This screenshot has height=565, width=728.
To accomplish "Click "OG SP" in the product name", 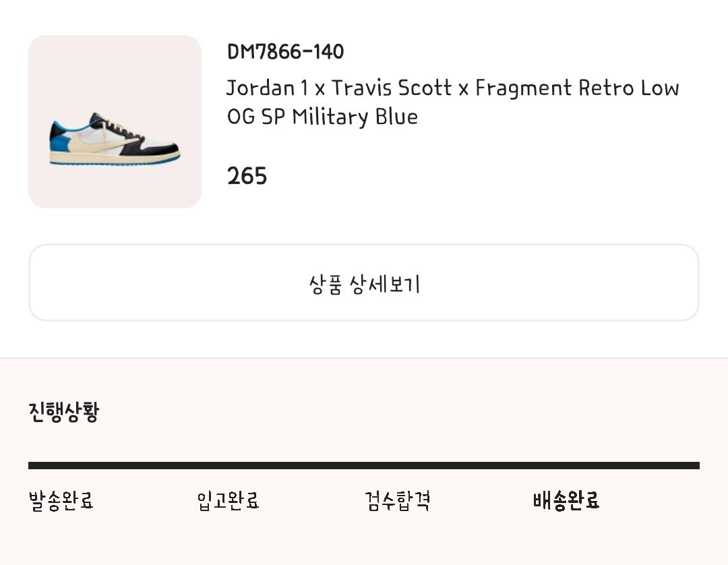I will tap(255, 117).
